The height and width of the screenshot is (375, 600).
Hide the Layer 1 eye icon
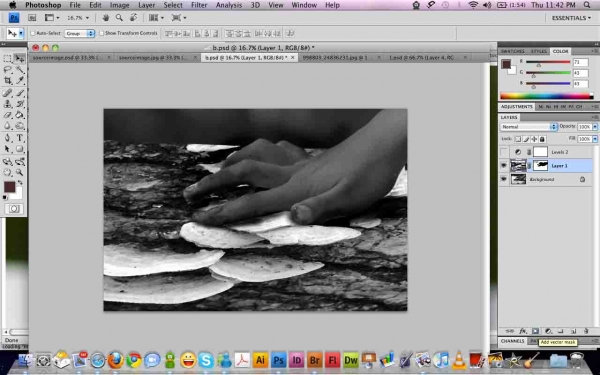504,166
